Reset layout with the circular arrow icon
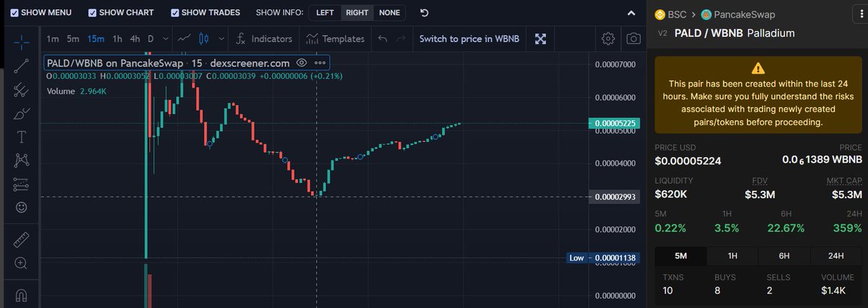 [x=425, y=12]
